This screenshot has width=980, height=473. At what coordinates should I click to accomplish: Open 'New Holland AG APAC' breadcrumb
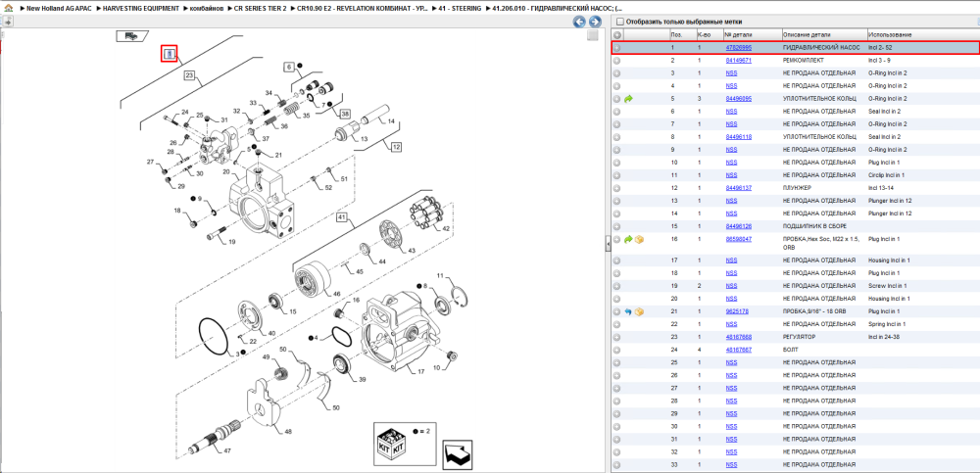point(60,10)
